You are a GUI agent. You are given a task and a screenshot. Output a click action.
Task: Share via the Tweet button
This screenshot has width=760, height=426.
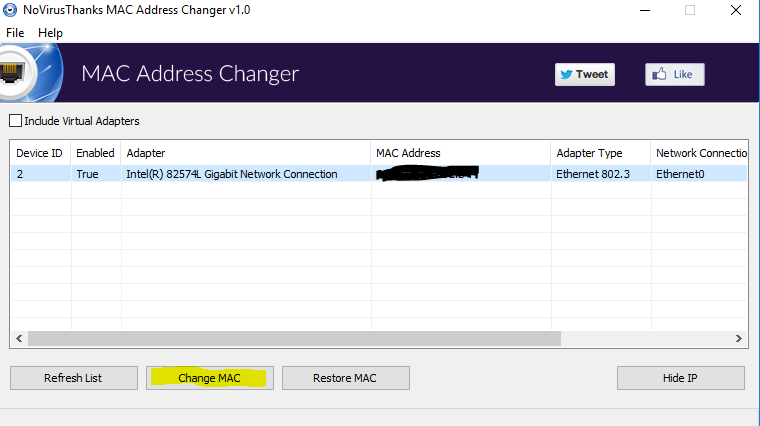[x=585, y=74]
